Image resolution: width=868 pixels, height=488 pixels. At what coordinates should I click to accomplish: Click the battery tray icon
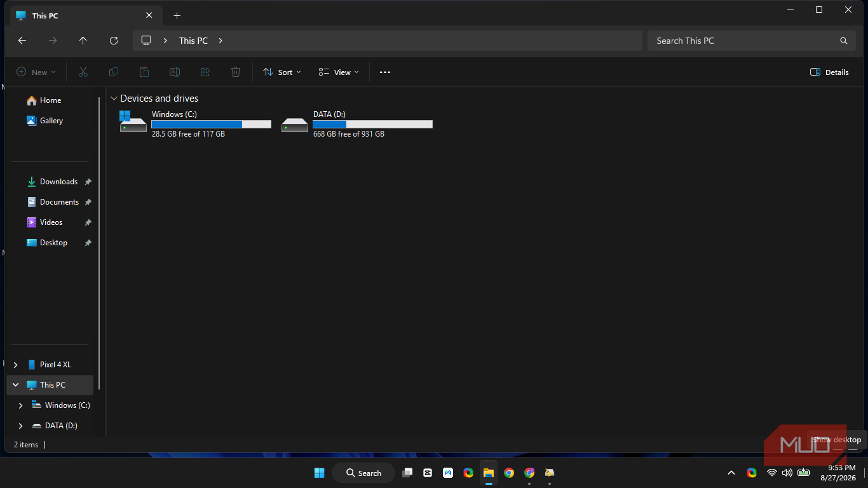pyautogui.click(x=804, y=473)
